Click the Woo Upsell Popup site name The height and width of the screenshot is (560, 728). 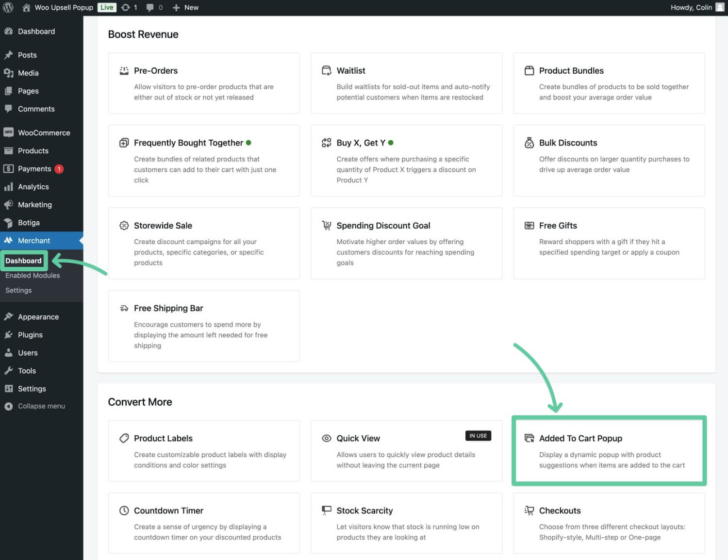click(64, 7)
